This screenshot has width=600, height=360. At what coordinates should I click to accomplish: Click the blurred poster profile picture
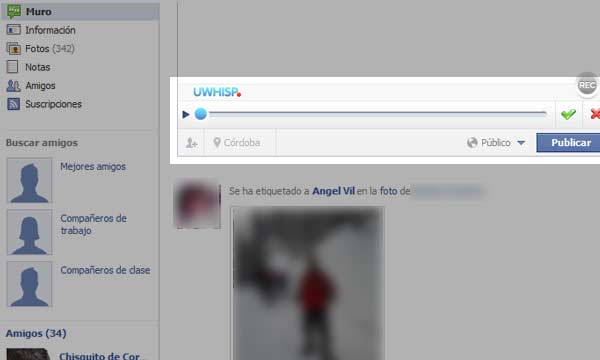click(x=197, y=206)
